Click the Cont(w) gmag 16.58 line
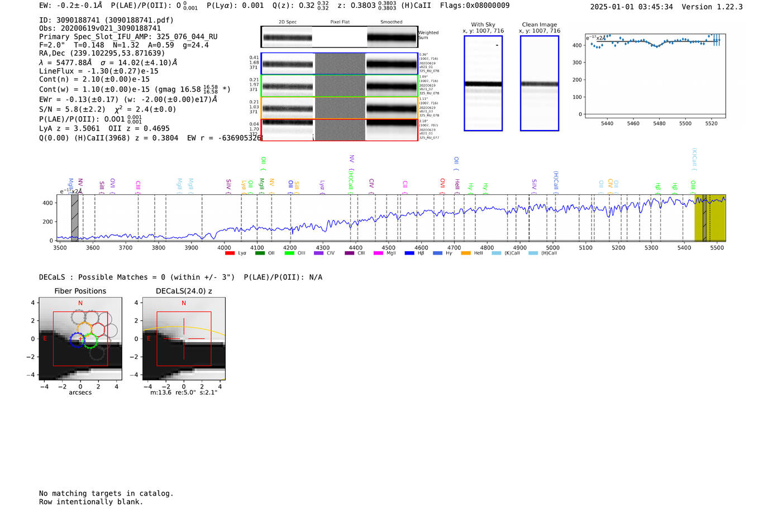Viewport: 782px width, 532px height. point(135,89)
